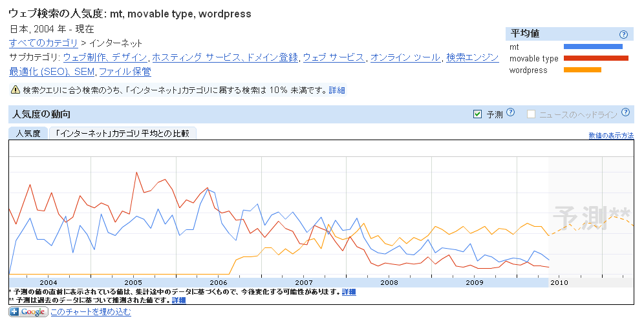Click the 2007 label on timeline axis

pyautogui.click(x=303, y=282)
